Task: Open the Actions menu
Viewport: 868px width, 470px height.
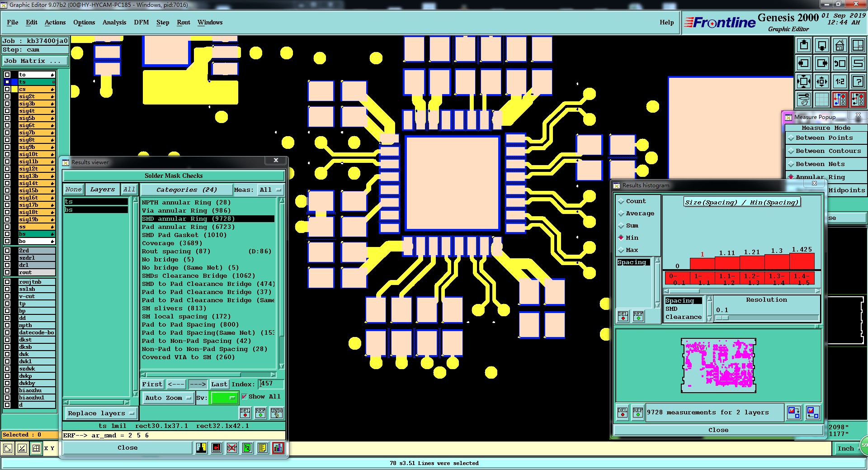Action: (x=55, y=22)
